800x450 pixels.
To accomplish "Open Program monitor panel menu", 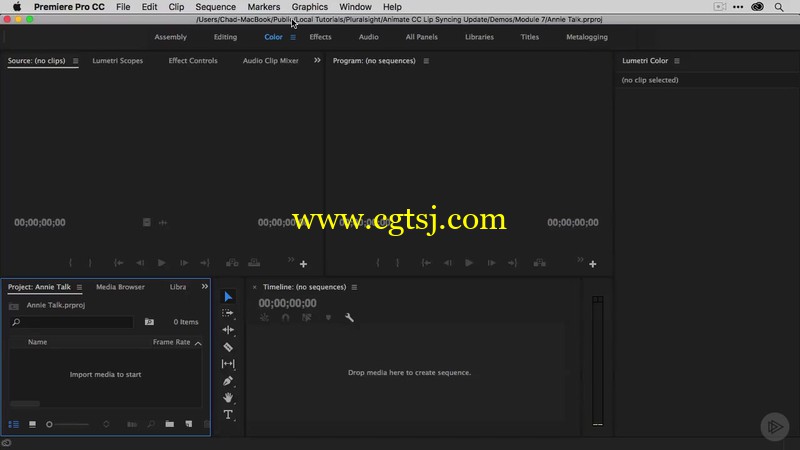I will (x=426, y=61).
